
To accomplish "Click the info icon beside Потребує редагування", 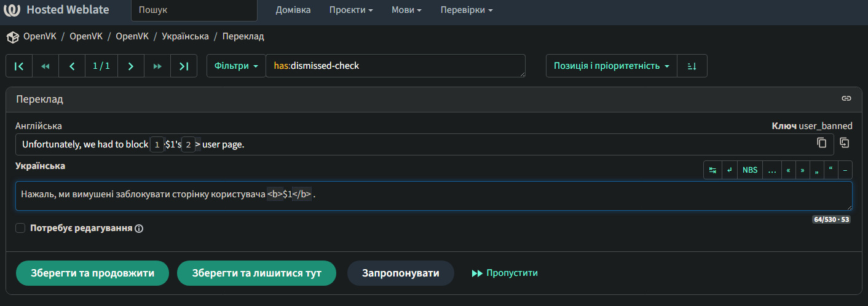I will (x=139, y=229).
